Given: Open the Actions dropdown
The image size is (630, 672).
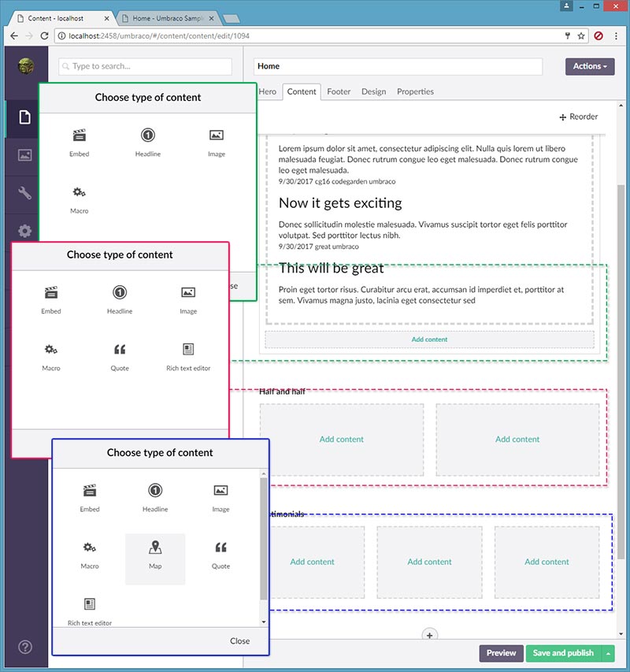Looking at the screenshot, I should coord(590,66).
